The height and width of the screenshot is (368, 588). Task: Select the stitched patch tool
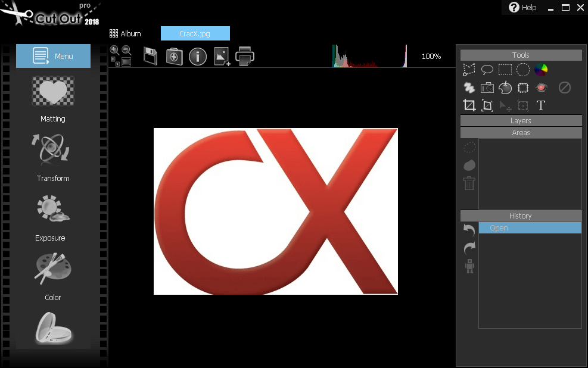(x=523, y=88)
